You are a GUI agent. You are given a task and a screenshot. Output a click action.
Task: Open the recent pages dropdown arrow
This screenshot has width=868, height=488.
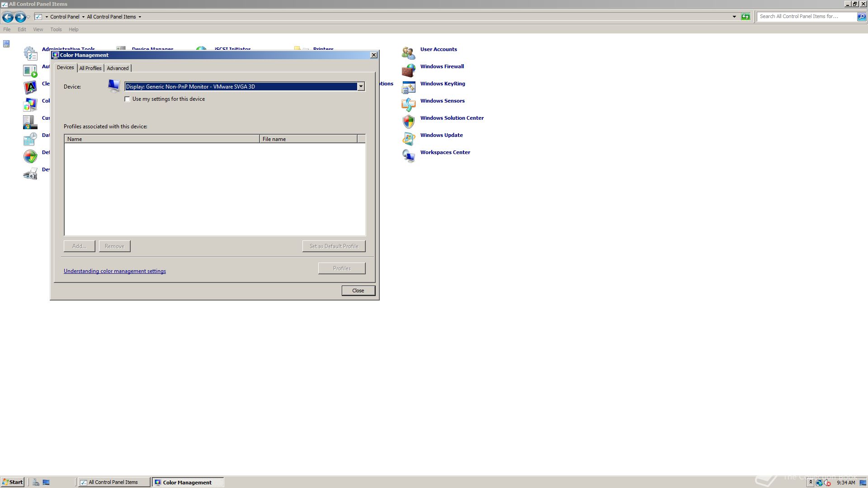(x=28, y=17)
